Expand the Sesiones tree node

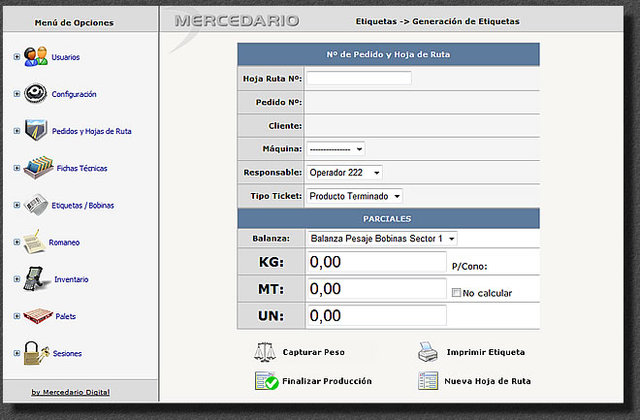coord(17,353)
